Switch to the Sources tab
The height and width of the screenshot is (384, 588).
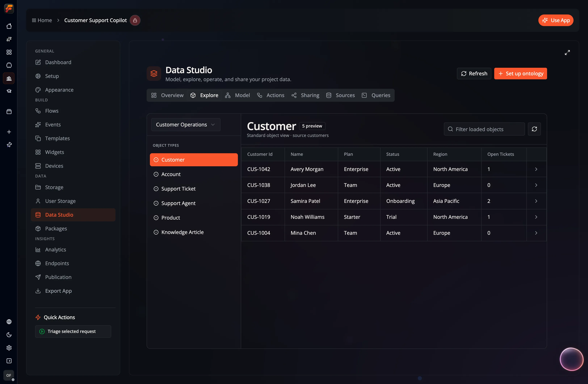(x=340, y=95)
